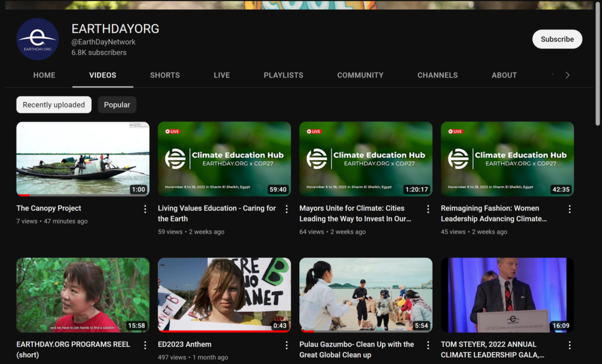Open three-dot menu for Pulau Gazumbo video
Image resolution: width=602 pixels, height=364 pixels.
click(x=428, y=345)
